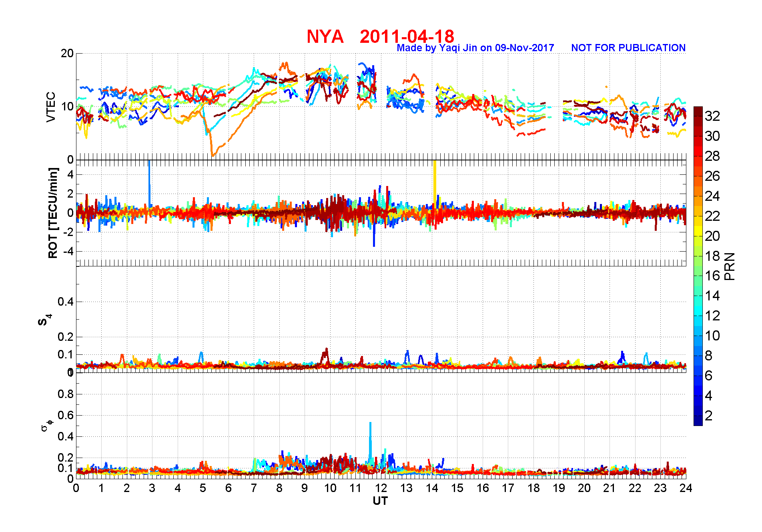Image resolution: width=762 pixels, height=532 pixels.
Task: Click the "19" hour tick on the UT axis
Action: [559, 488]
